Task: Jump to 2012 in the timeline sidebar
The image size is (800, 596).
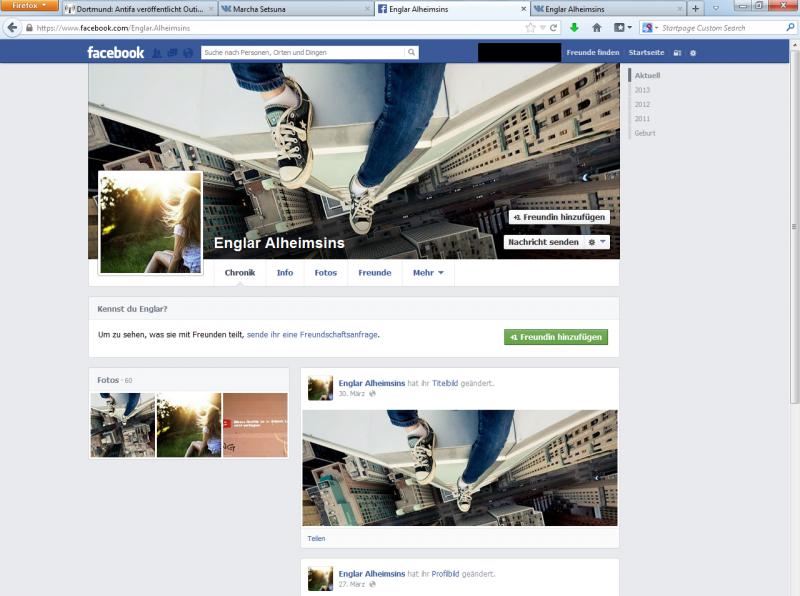Action: [642, 104]
